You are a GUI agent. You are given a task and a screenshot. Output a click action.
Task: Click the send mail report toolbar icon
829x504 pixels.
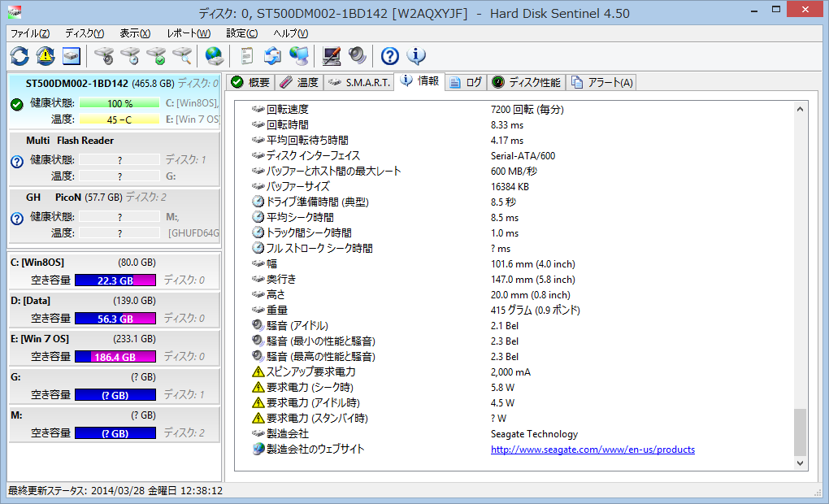pos(273,56)
